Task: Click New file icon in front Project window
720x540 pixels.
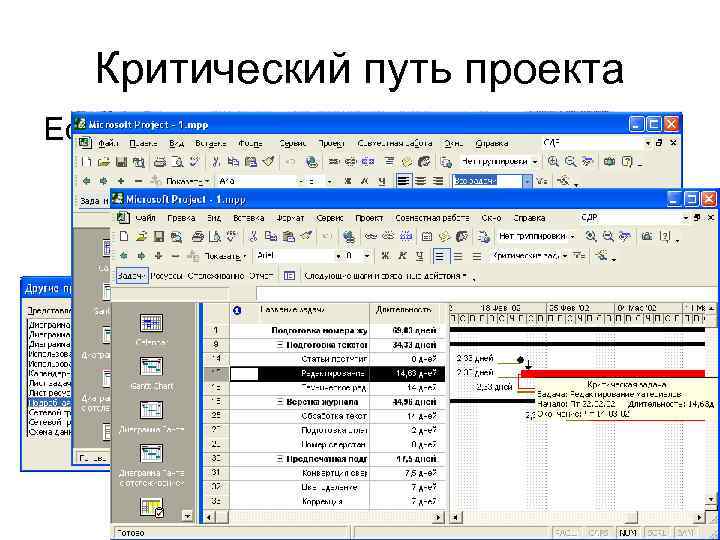Action: click(124, 236)
